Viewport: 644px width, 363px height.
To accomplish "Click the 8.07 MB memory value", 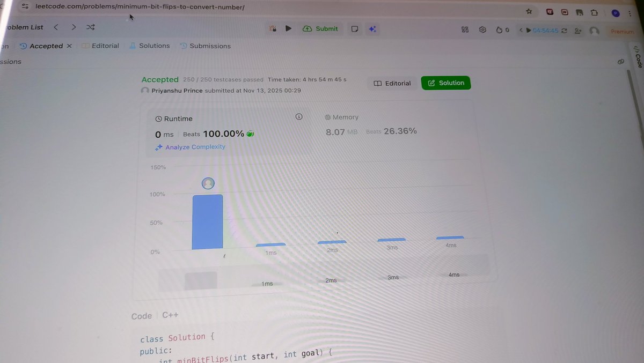I will point(341,132).
